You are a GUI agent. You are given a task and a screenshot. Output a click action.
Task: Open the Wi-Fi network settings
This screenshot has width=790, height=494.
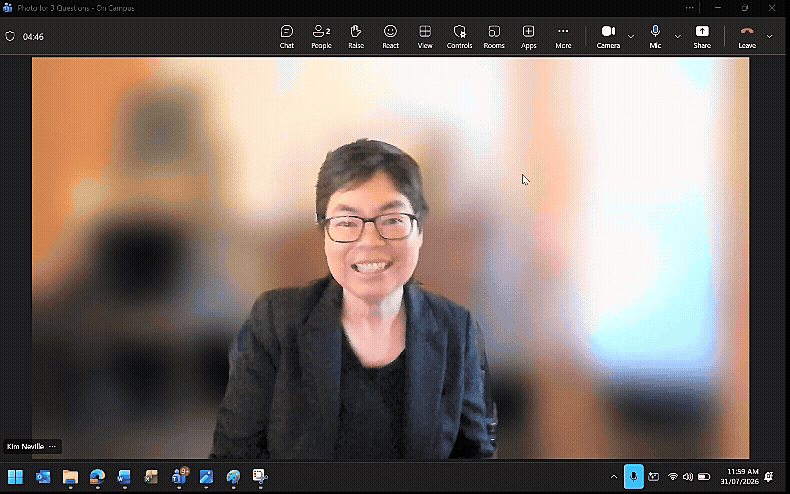tap(673, 476)
